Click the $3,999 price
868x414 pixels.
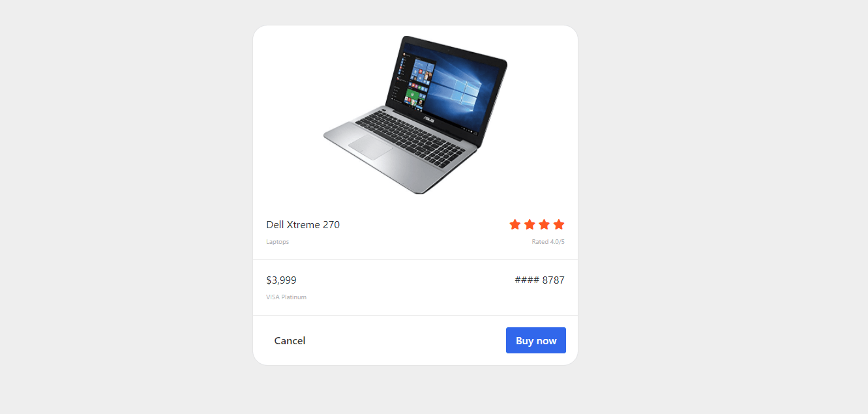click(x=281, y=280)
